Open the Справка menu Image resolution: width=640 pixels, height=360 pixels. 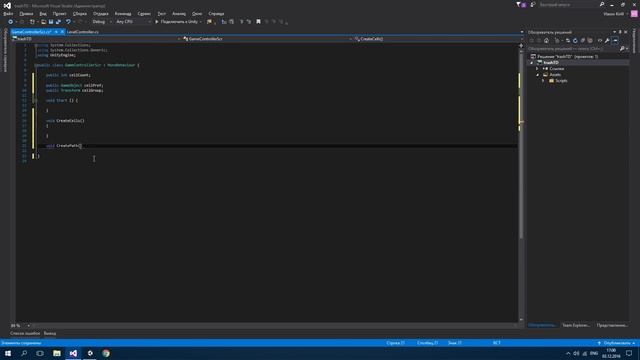216,13
